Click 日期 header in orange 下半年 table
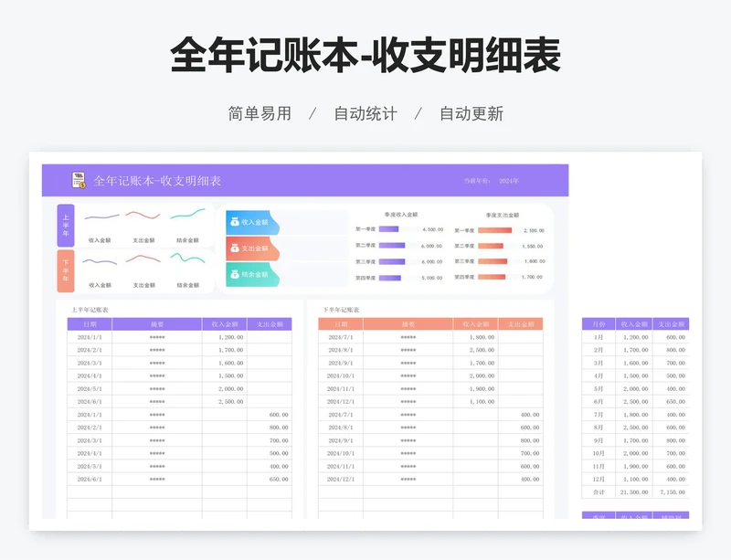Screen dimensions: 731x560 pos(341,324)
